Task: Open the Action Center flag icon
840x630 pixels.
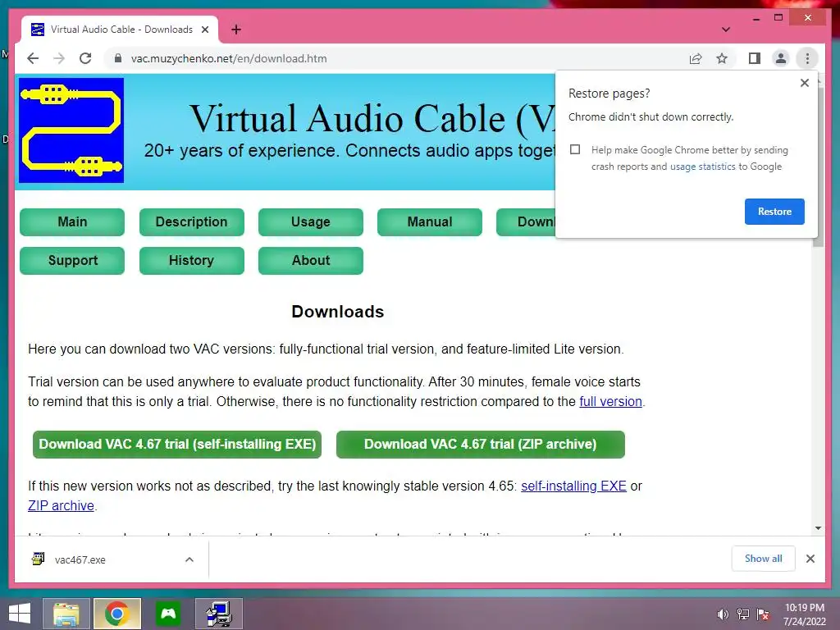Action: (763, 614)
